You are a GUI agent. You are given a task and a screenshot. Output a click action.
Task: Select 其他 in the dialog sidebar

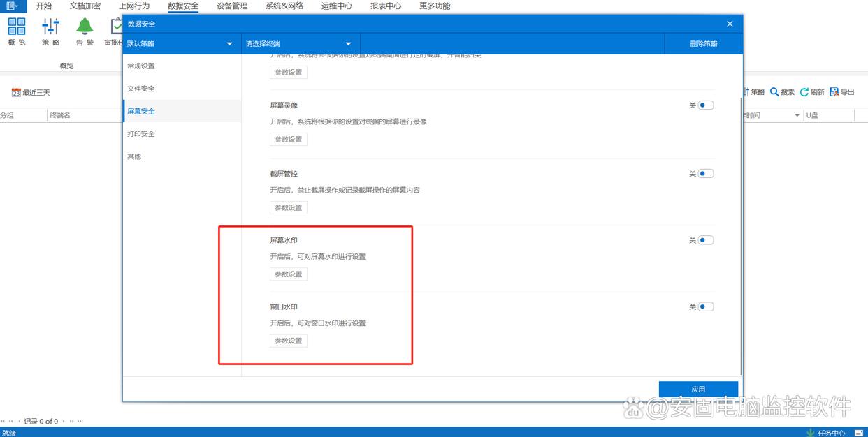(x=182, y=156)
